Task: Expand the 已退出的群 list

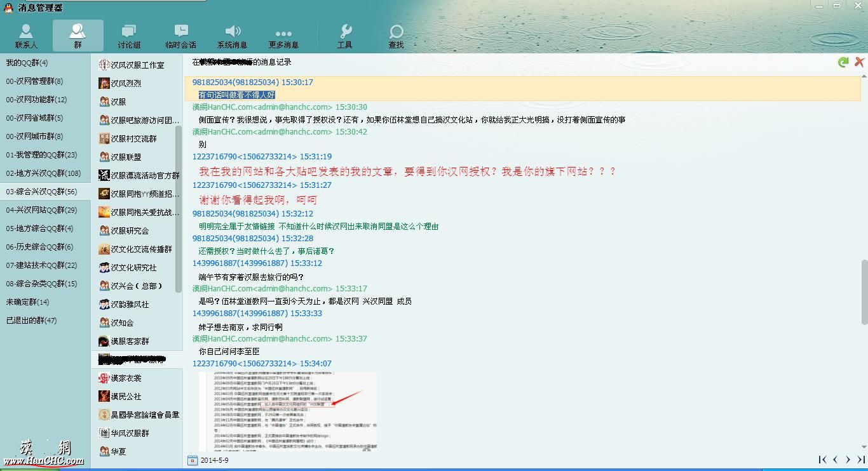Action: coord(31,321)
